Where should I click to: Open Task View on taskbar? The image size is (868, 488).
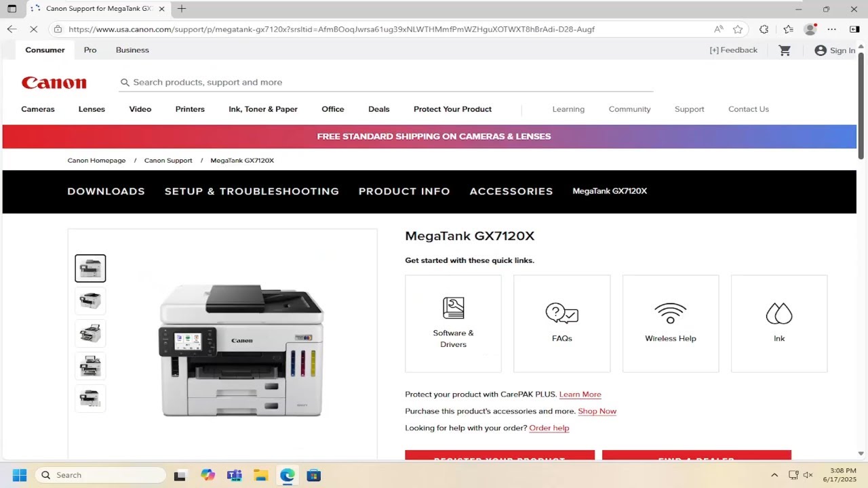180,475
